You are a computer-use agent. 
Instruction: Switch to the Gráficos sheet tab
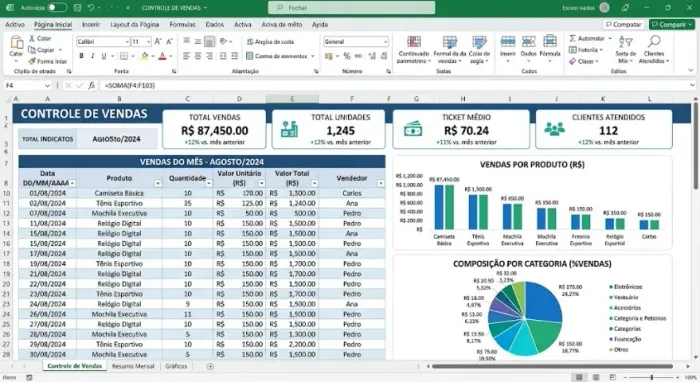tap(176, 366)
